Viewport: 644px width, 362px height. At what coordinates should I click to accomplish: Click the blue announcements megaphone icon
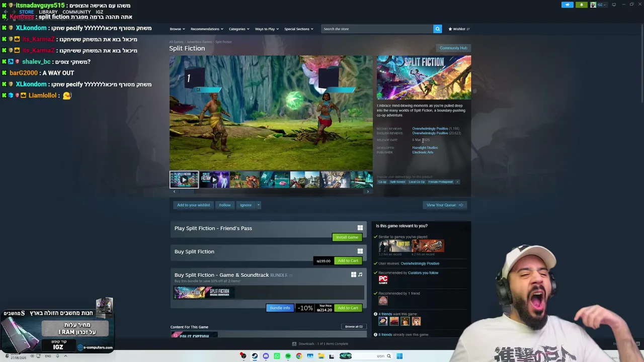567,5
